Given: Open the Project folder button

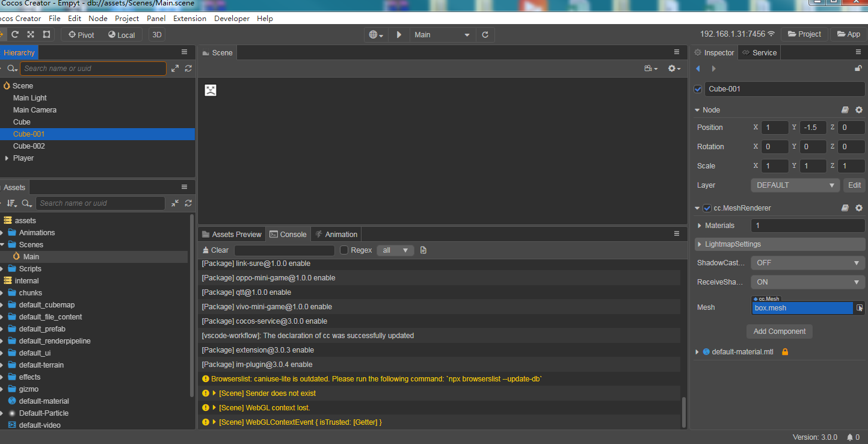Looking at the screenshot, I should click(x=804, y=34).
